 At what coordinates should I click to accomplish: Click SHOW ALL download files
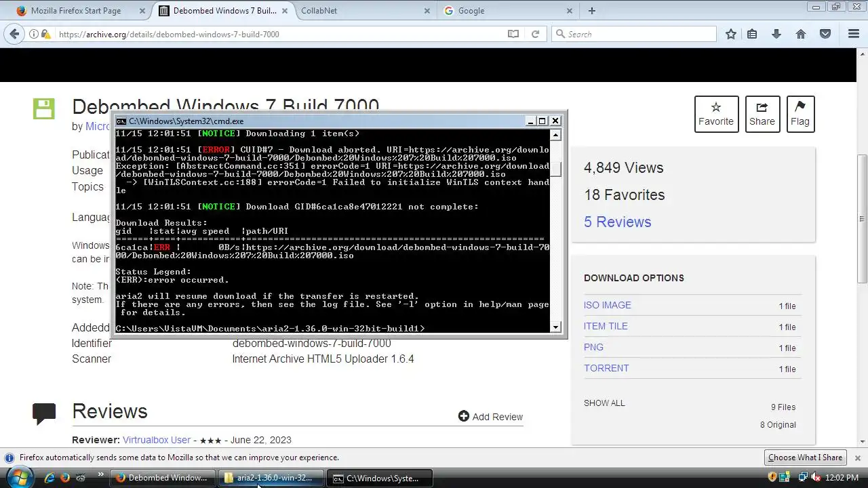604,403
